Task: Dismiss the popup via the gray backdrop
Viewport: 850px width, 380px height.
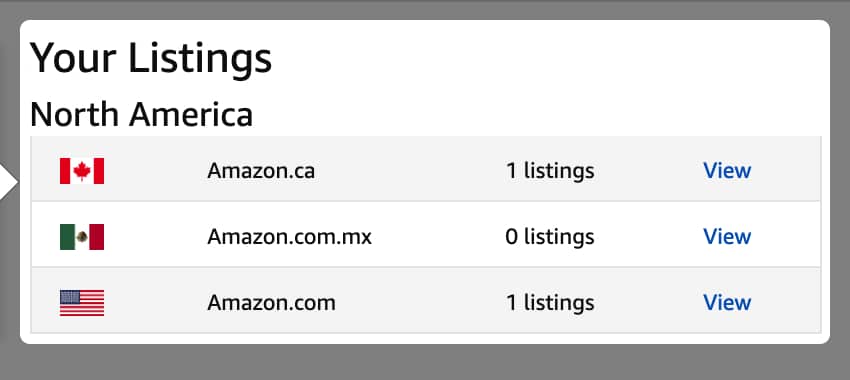Action: pos(425,362)
